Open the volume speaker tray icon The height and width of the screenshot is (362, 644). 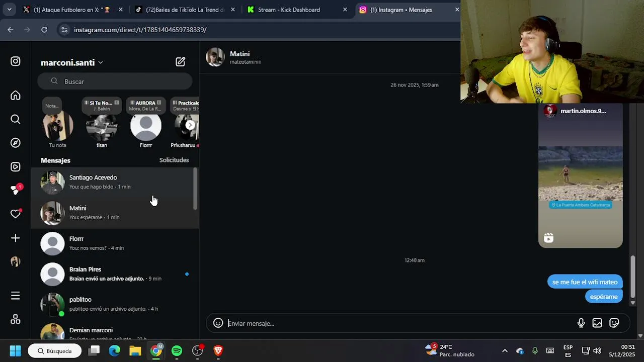click(597, 350)
